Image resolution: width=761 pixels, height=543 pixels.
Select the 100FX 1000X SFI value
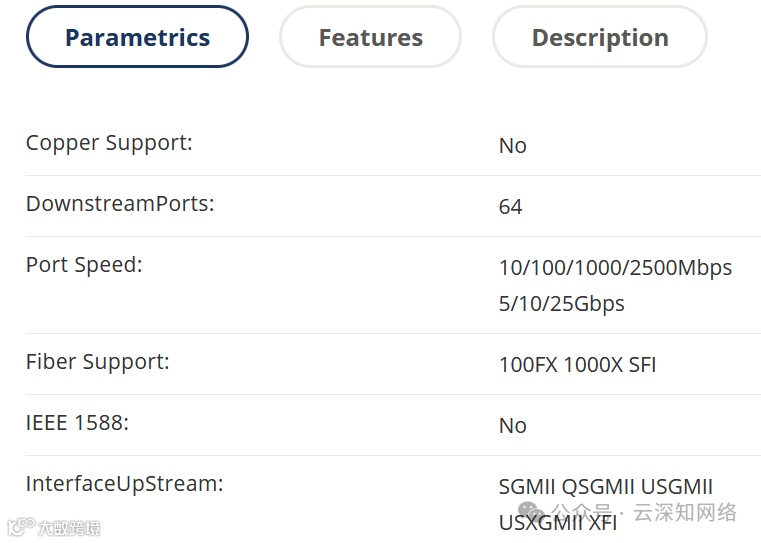[x=578, y=365]
